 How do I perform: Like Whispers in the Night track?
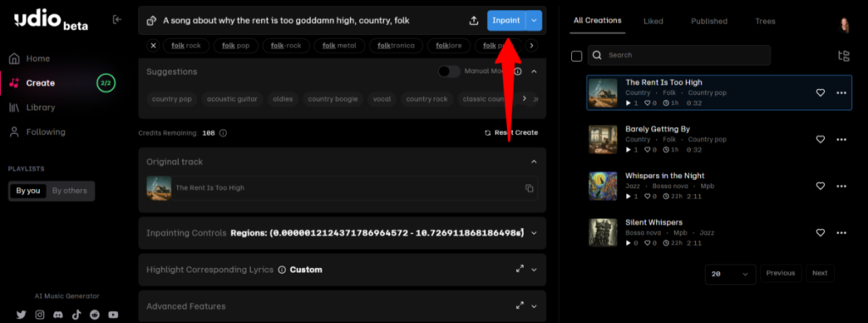821,187
